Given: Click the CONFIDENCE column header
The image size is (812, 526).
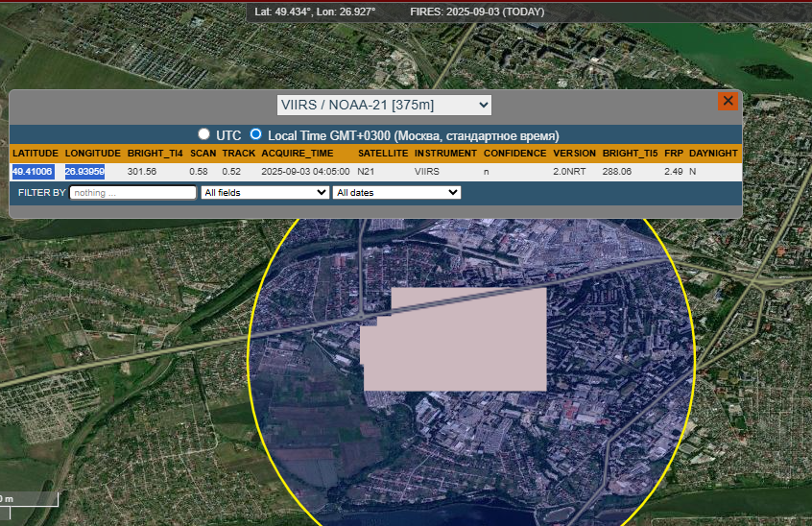Looking at the screenshot, I should coord(514,154).
